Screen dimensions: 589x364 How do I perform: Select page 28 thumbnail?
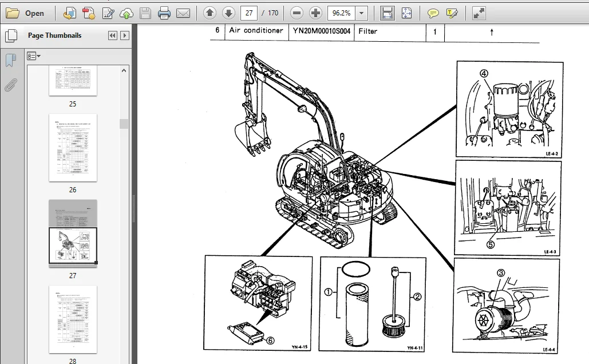(x=73, y=320)
